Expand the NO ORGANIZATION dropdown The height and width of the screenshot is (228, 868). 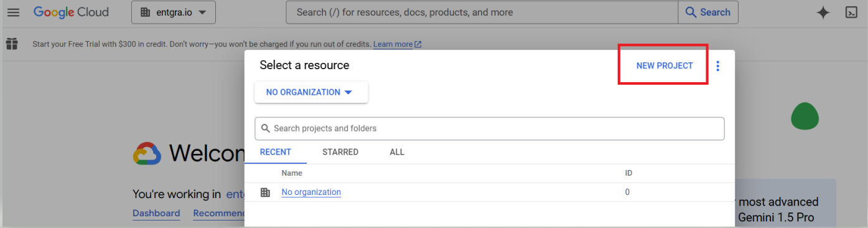(311, 92)
